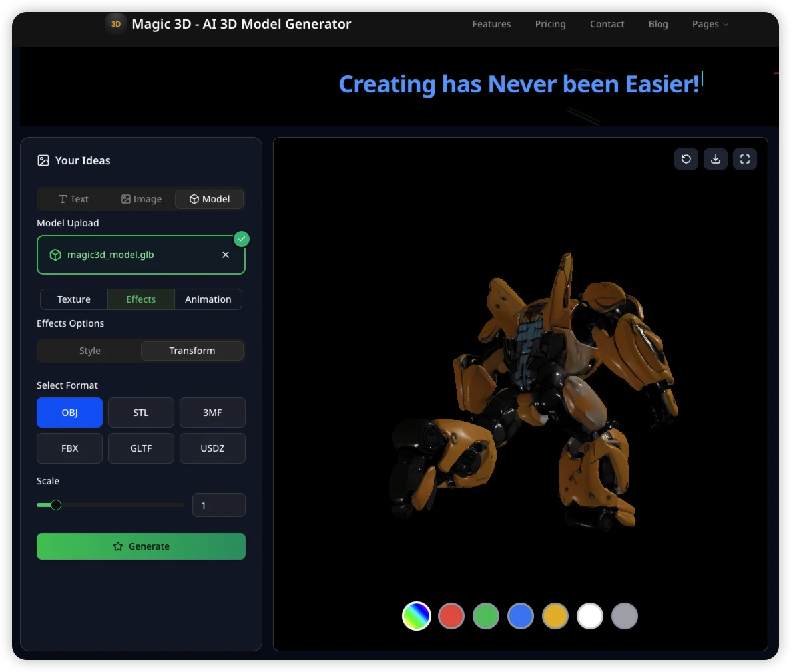Click the Magic 3D logo icon

(116, 24)
